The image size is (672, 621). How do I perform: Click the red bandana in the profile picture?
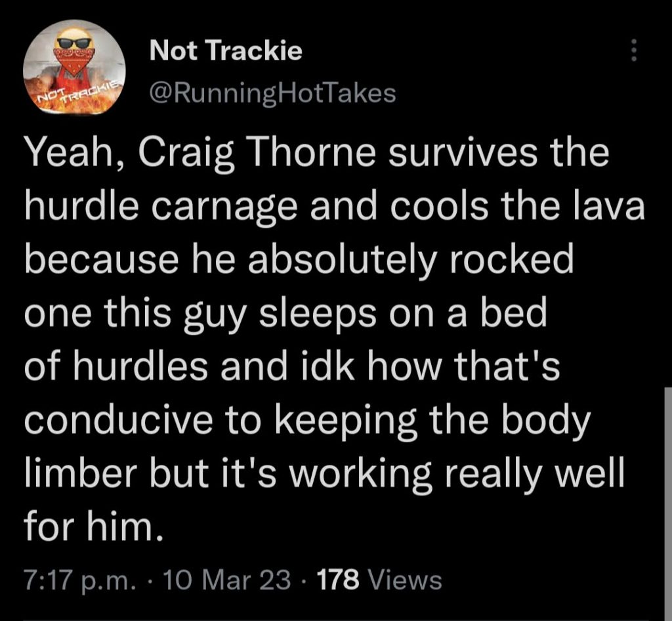[74, 61]
